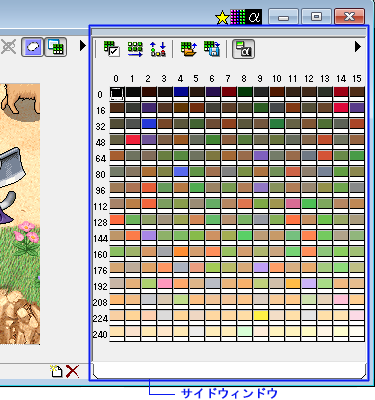Screen dimensions: 375x400
Task: Click the save palette floppy disk icon
Action: [212, 49]
